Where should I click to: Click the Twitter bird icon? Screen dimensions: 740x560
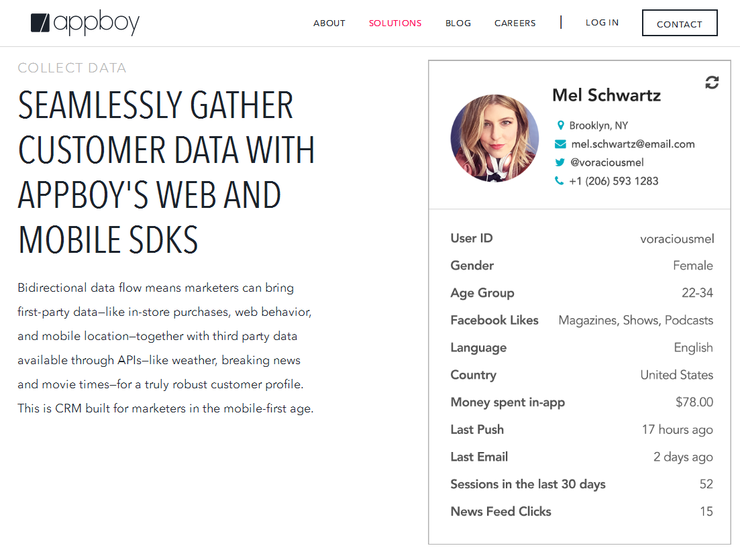pos(560,162)
